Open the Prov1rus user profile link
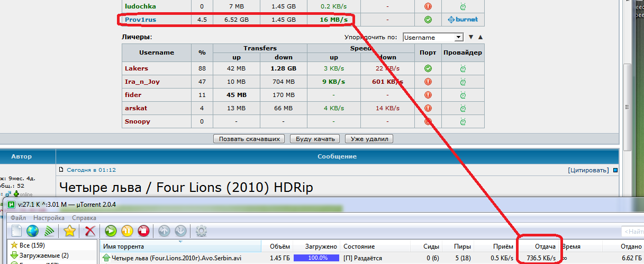This screenshot has height=264, width=644. point(140,20)
